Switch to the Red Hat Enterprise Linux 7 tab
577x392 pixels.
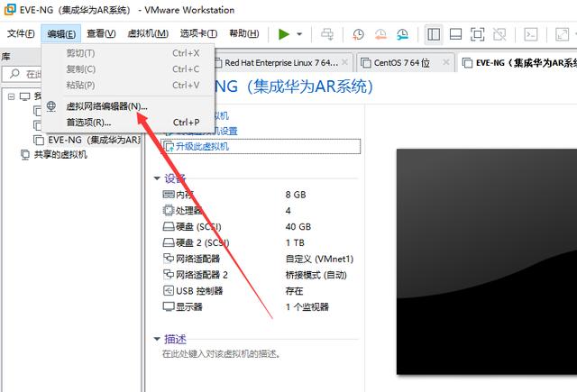pyautogui.click(x=281, y=63)
